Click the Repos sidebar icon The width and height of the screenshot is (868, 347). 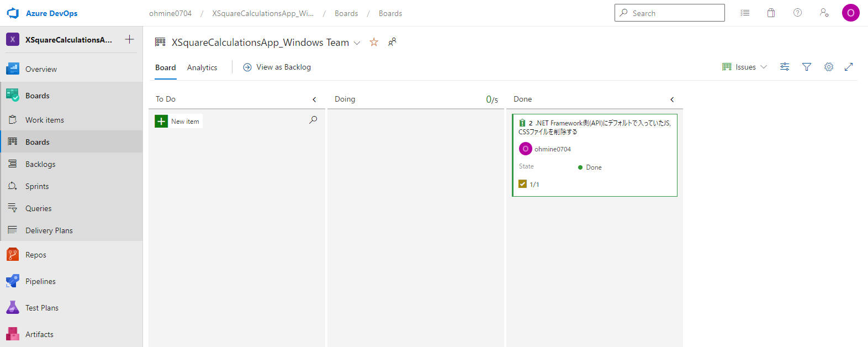click(13, 255)
